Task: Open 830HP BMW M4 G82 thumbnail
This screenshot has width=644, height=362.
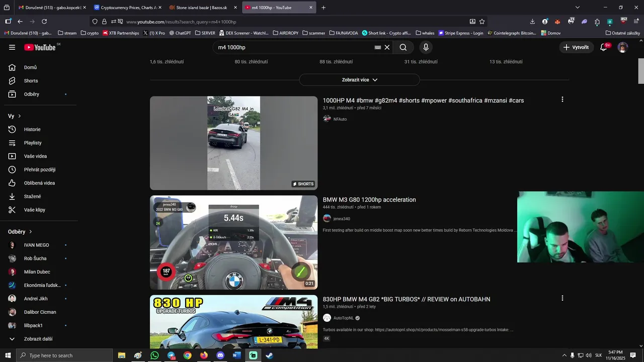Action: coord(233,322)
